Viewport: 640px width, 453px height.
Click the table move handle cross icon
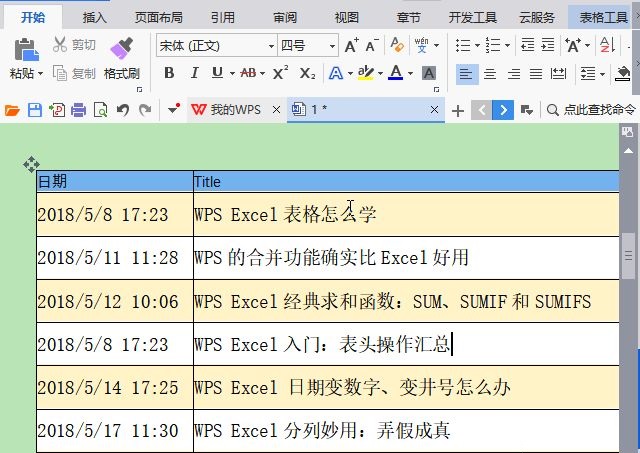[x=31, y=164]
